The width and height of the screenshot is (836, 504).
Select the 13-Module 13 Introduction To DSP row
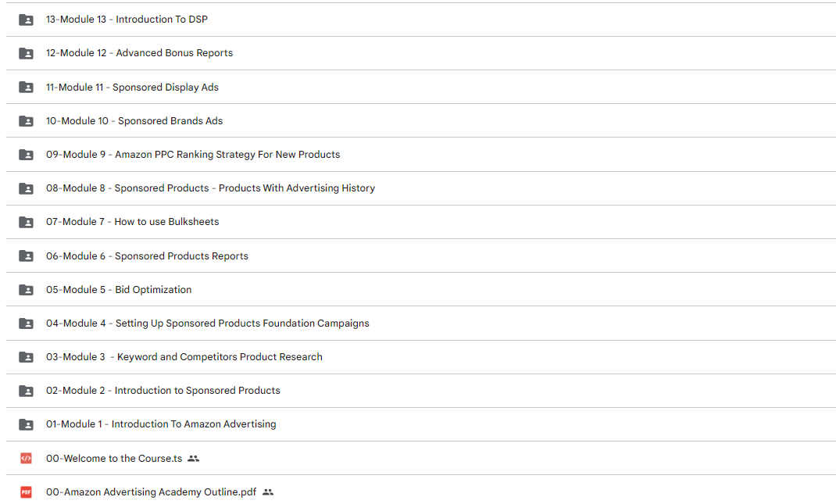click(x=420, y=20)
